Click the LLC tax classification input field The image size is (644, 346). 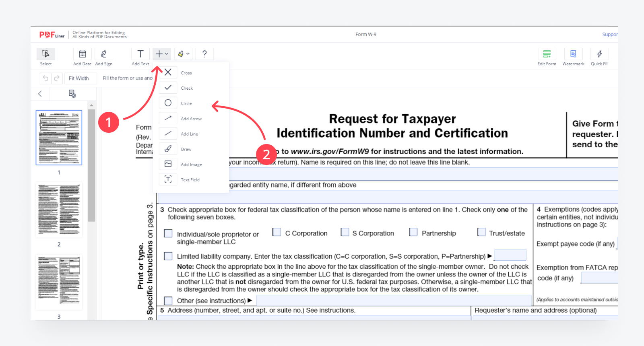[x=510, y=255]
